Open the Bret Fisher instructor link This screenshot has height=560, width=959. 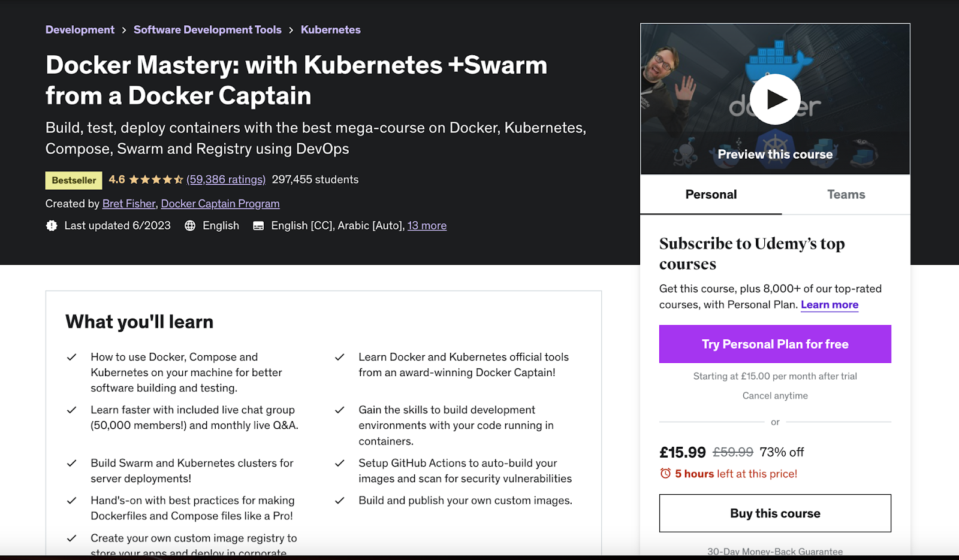(x=129, y=204)
